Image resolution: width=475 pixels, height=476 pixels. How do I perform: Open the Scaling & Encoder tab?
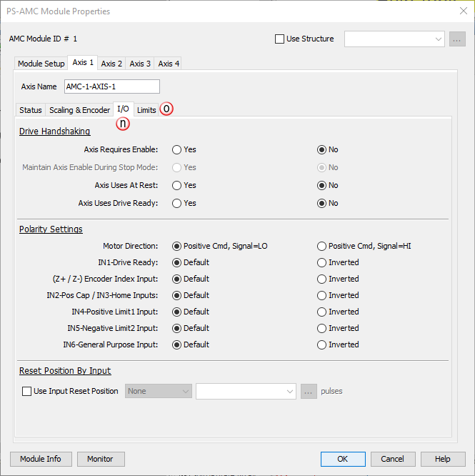[79, 110]
